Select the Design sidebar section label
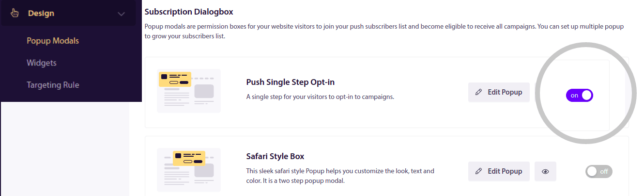 [41, 14]
